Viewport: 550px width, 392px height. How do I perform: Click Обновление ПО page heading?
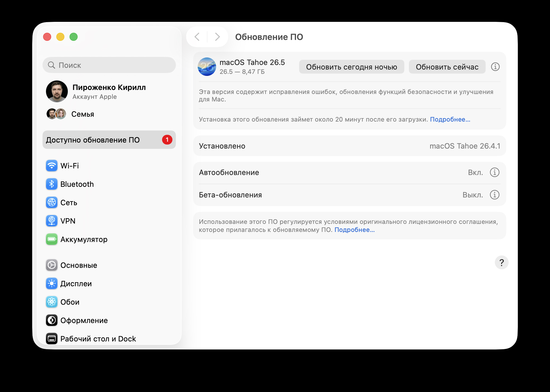tap(269, 37)
